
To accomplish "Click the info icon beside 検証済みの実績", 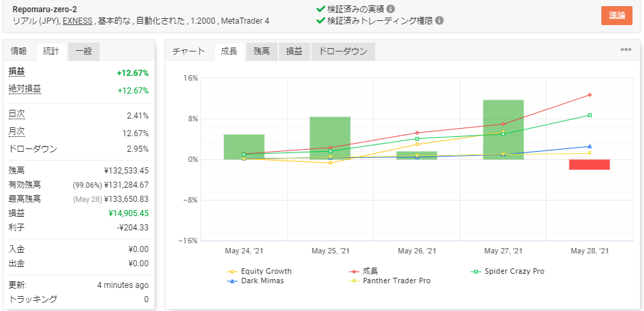I will [x=391, y=9].
